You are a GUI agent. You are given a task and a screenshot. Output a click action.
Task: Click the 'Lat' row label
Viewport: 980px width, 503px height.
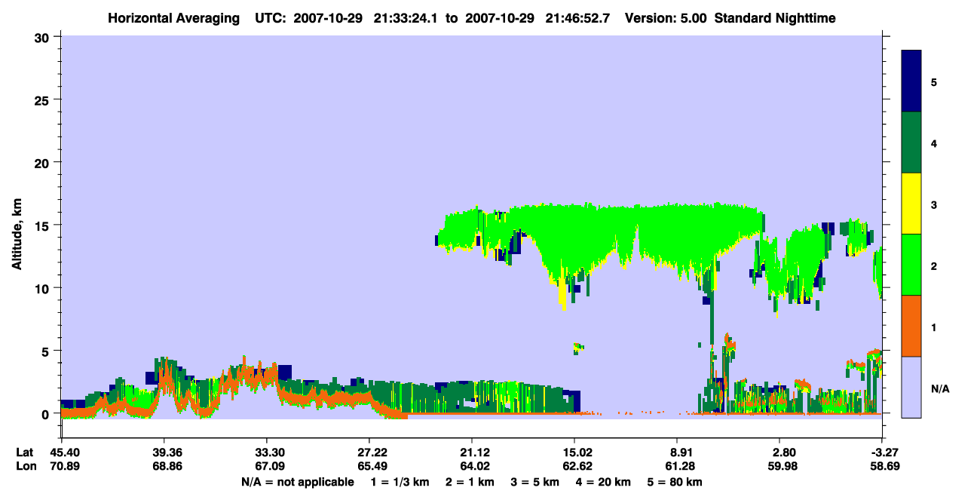click(25, 452)
